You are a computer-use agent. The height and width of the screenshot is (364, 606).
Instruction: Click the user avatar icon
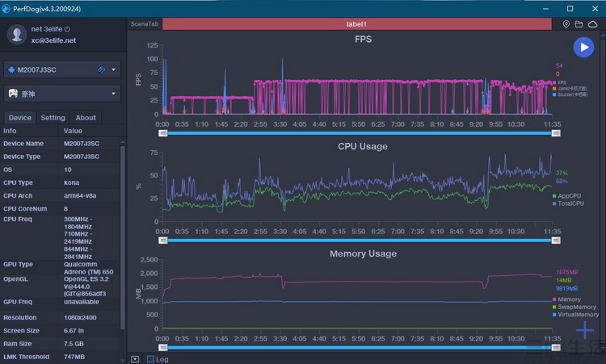tap(17, 35)
